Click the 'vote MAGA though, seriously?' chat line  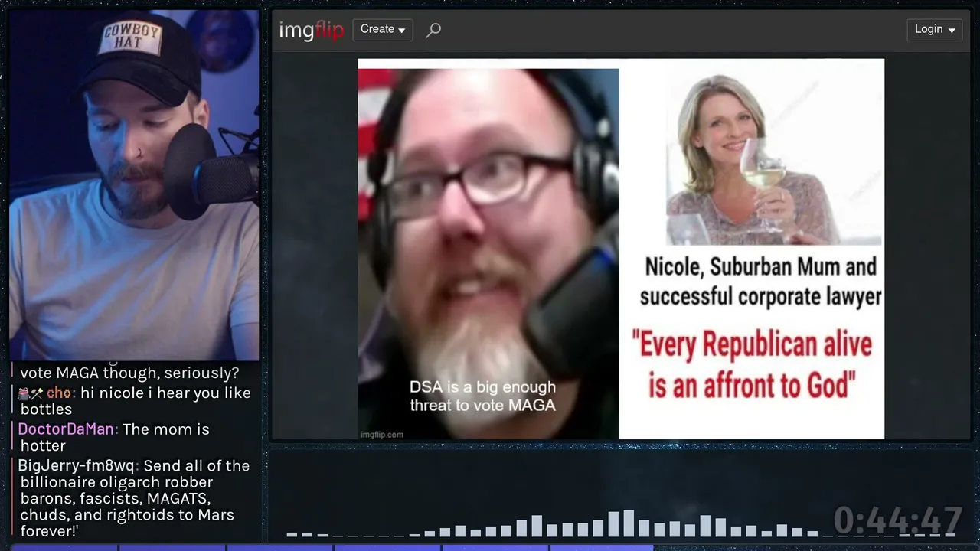click(x=129, y=373)
